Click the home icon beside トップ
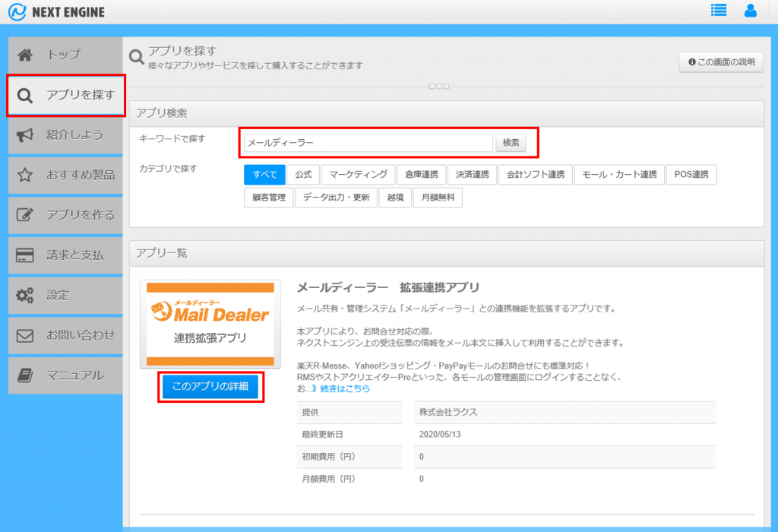 (25, 55)
